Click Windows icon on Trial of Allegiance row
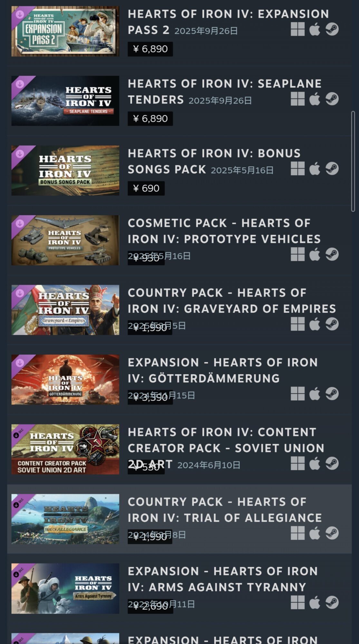 tap(297, 533)
